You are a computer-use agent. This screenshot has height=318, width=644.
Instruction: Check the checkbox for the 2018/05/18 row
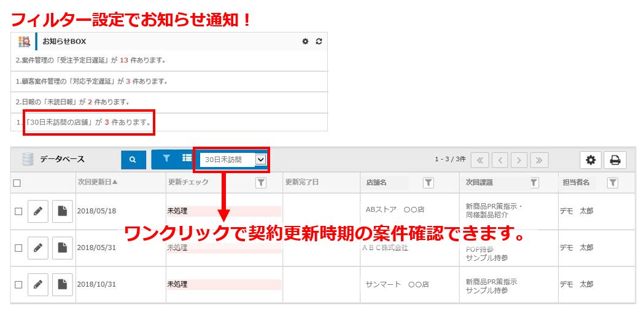click(x=18, y=211)
